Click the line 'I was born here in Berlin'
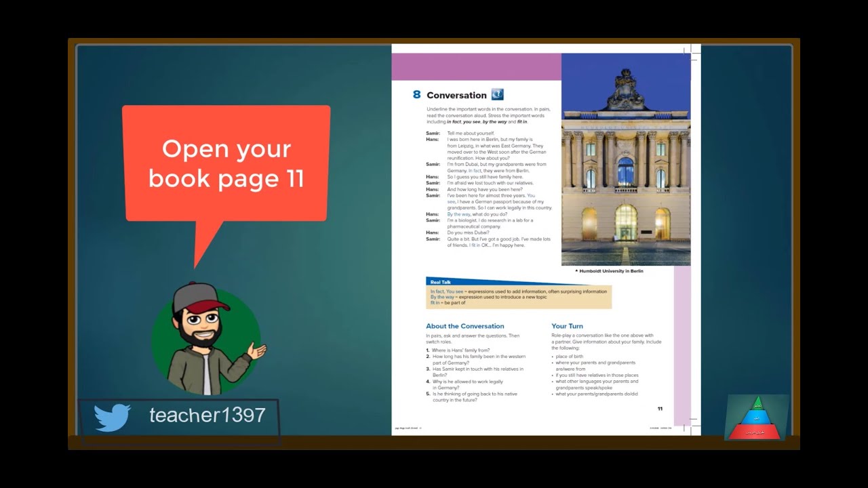Screen dimensions: 868x488 [x=496, y=148]
